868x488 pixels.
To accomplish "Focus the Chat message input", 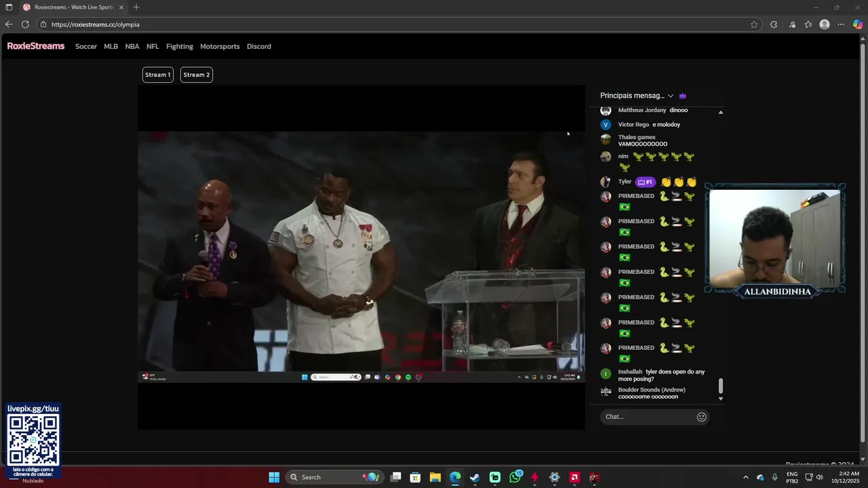I will click(x=648, y=417).
